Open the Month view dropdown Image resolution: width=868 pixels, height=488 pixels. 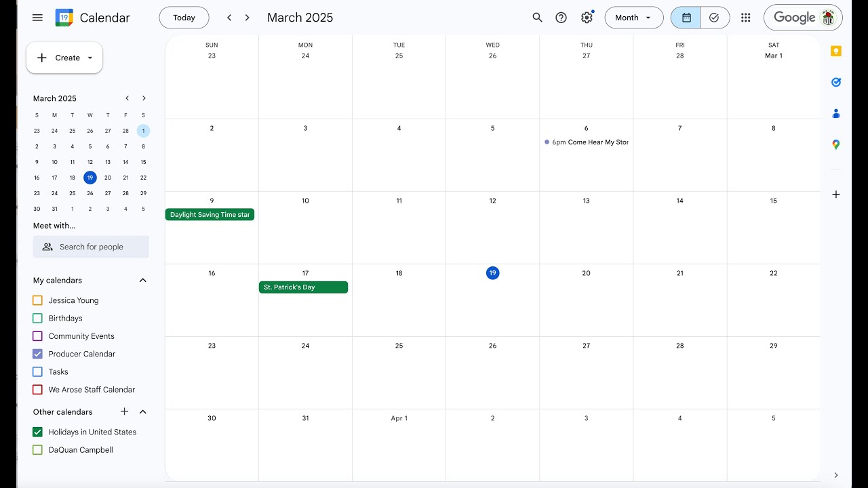point(634,18)
